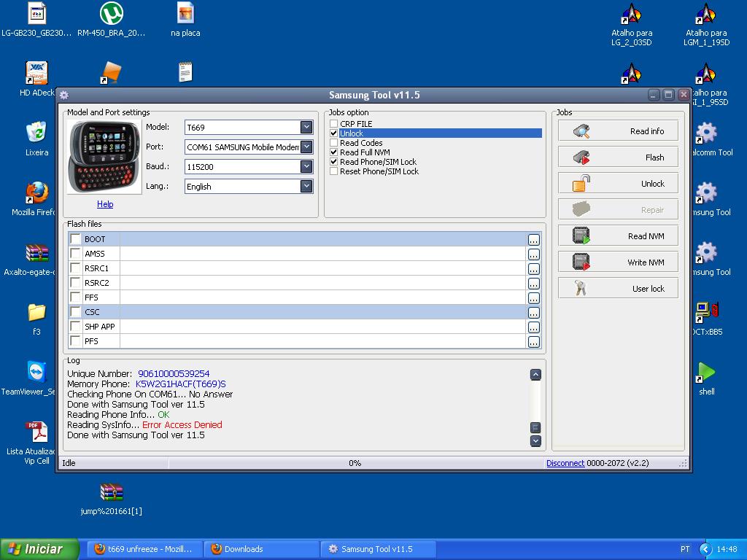
Task: Expand the Model dropdown showing T669
Action: pyautogui.click(x=306, y=127)
